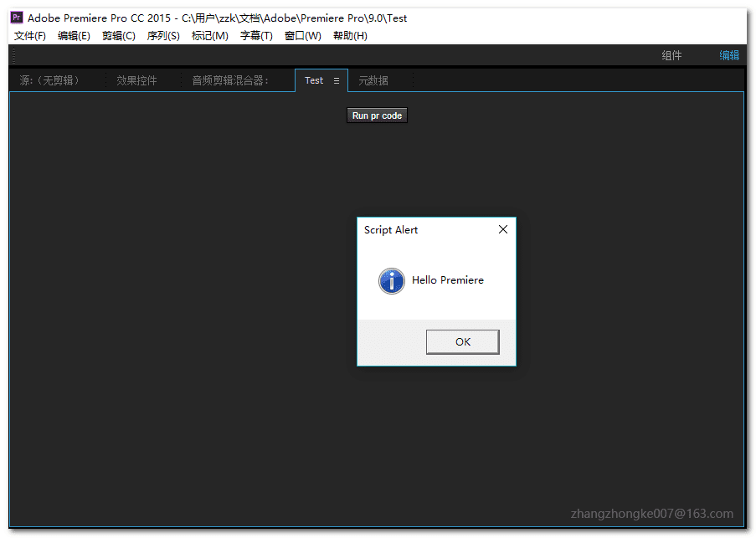Switch to the 元数据 tab
This screenshot has height=538, width=756.
[373, 80]
